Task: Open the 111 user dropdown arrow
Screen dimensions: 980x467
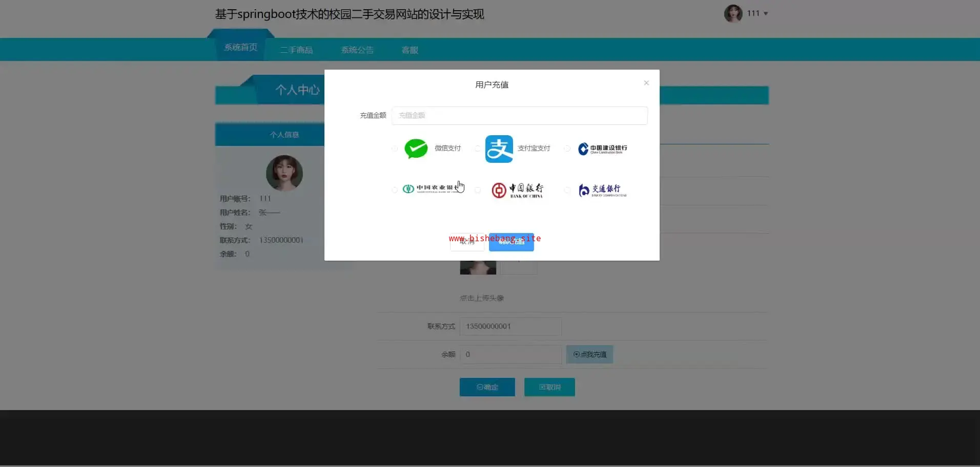Action: 766,14
